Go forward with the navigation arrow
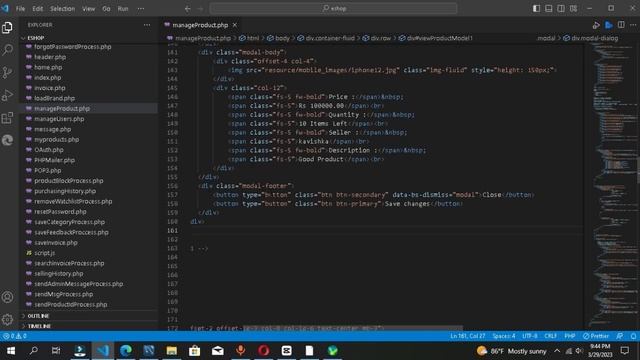The height and width of the screenshot is (360, 640). 200,9
